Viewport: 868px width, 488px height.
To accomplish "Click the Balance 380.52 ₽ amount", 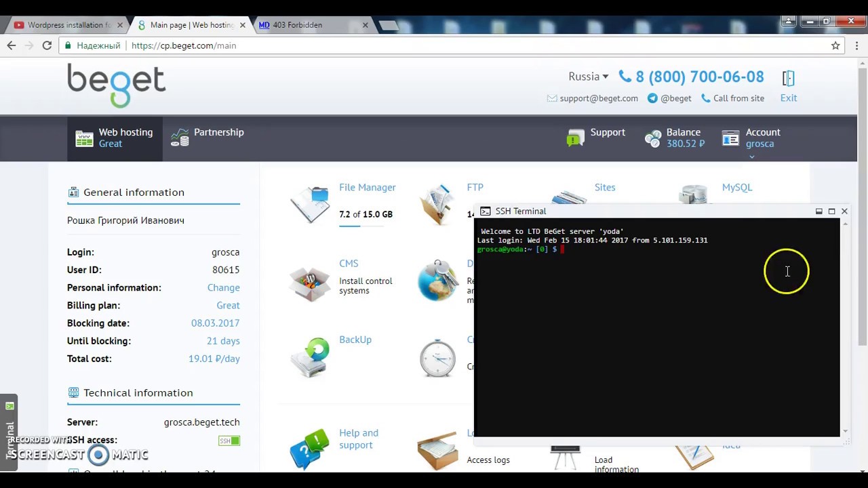I will (x=686, y=144).
